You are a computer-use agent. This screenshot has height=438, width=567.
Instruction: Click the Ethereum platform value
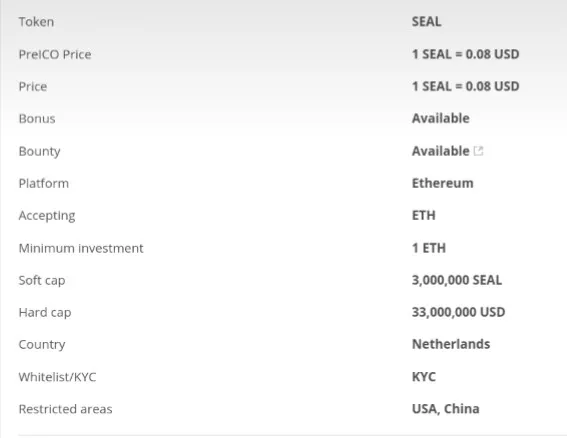coord(443,183)
